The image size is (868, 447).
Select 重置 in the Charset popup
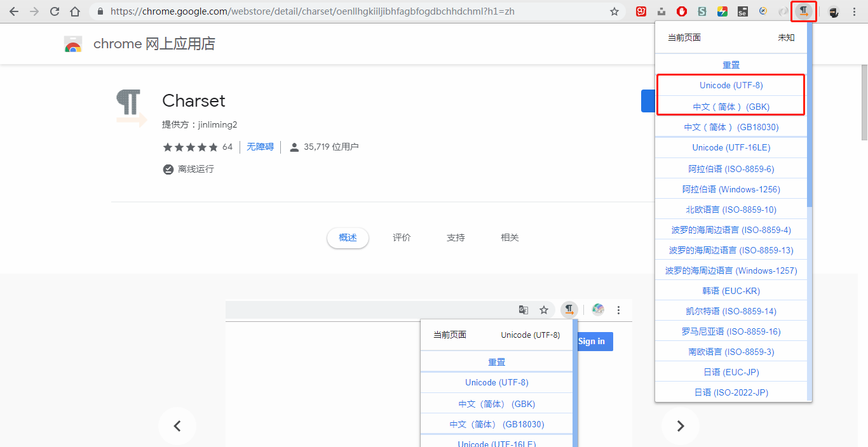pyautogui.click(x=731, y=65)
